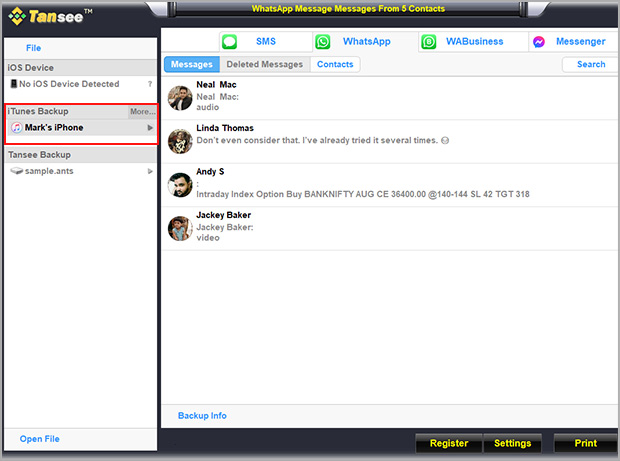This screenshot has width=620, height=461.
Task: Click More... in iTunes Backup header
Action: [142, 111]
